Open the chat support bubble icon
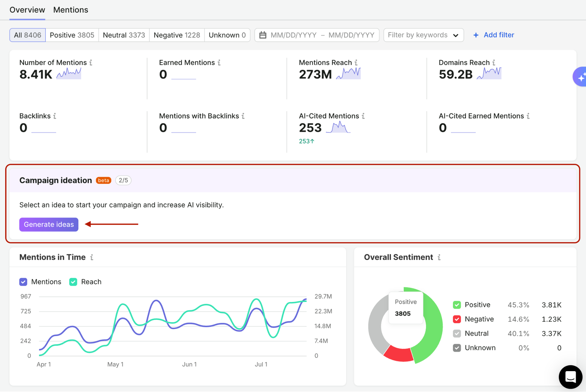 (x=571, y=377)
